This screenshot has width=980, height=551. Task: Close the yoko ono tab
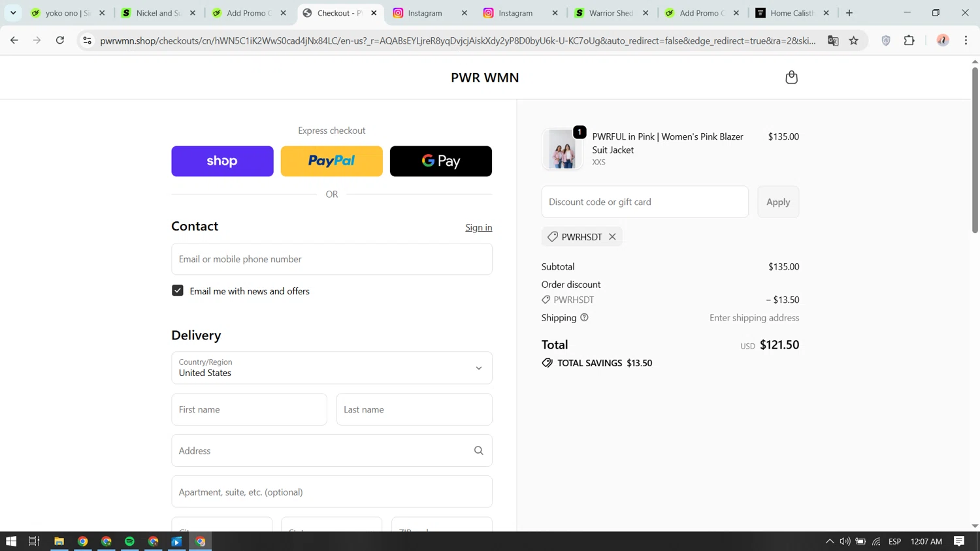click(x=102, y=13)
